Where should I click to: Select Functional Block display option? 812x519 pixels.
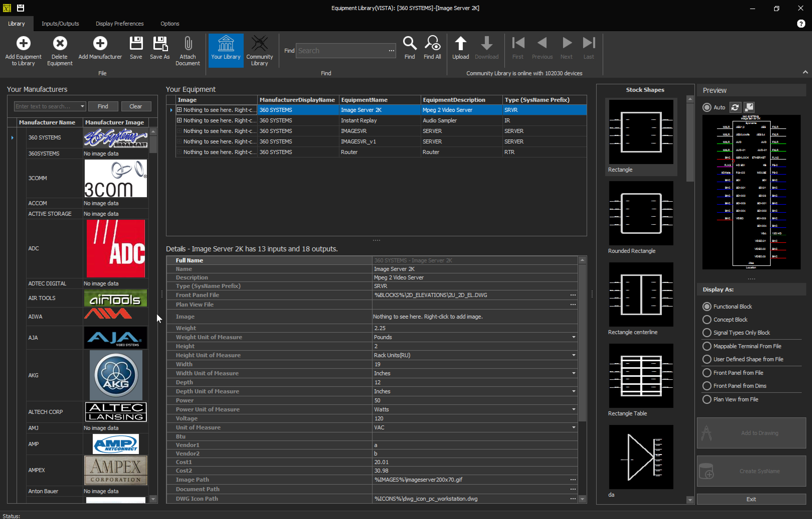tap(706, 306)
